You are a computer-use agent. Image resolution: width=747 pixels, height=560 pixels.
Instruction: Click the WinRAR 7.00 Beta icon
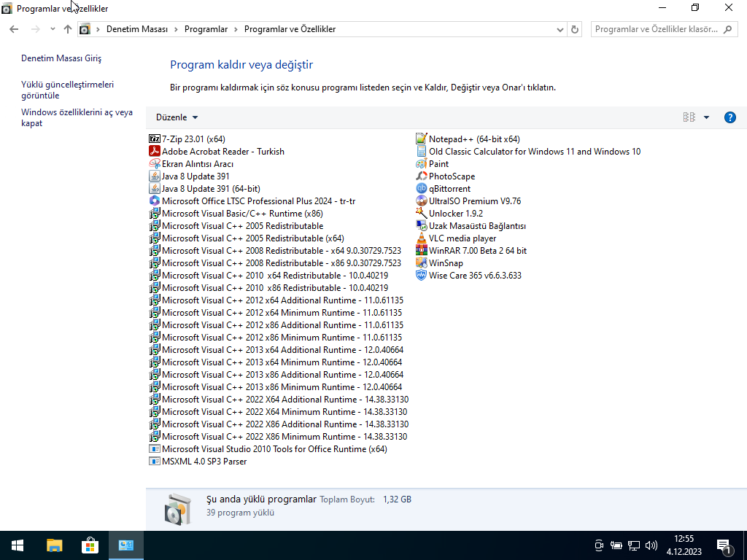point(421,251)
